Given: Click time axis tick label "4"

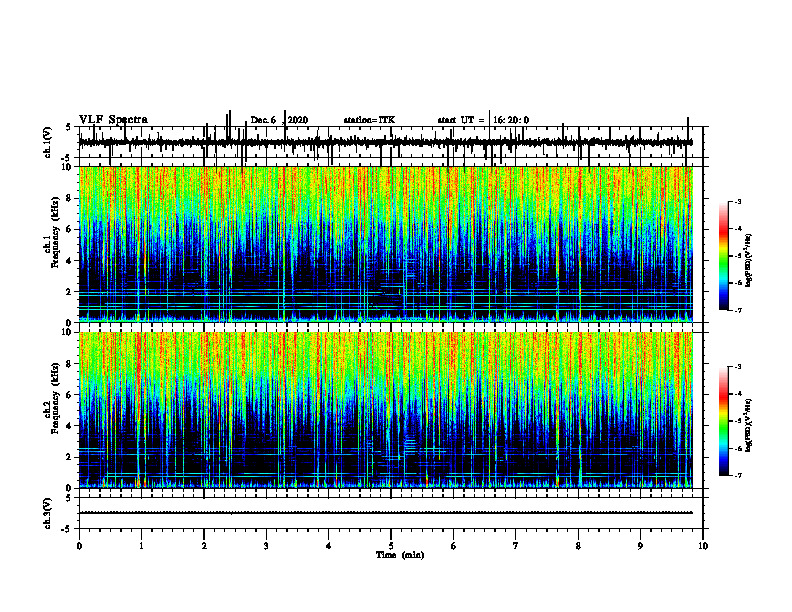Looking at the screenshot, I should [328, 546].
